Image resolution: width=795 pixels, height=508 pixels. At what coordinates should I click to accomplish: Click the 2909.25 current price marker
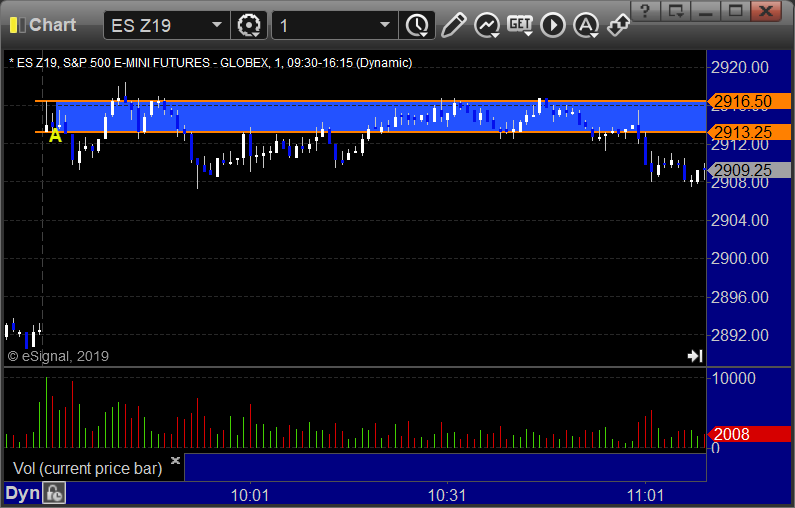[748, 170]
